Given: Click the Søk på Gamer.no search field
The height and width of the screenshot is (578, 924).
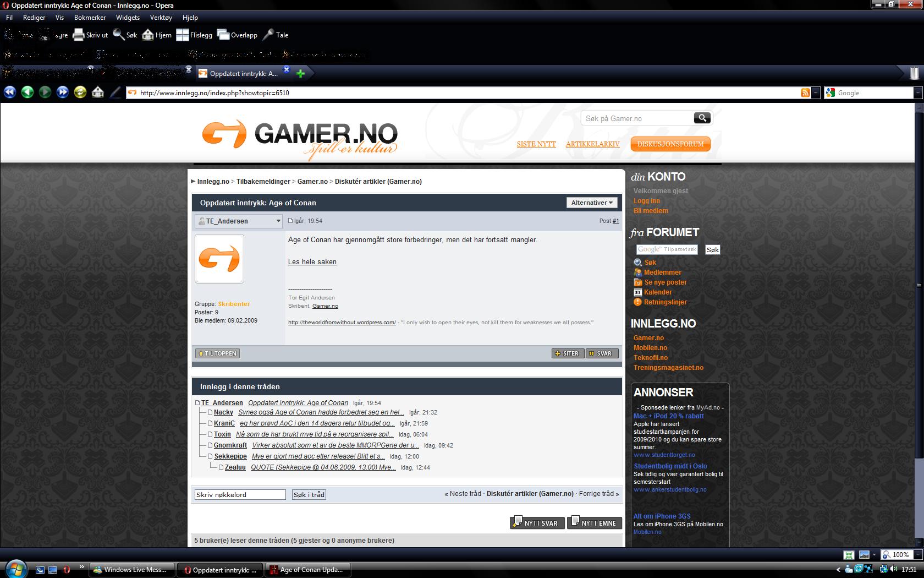Looking at the screenshot, I should pos(637,118).
